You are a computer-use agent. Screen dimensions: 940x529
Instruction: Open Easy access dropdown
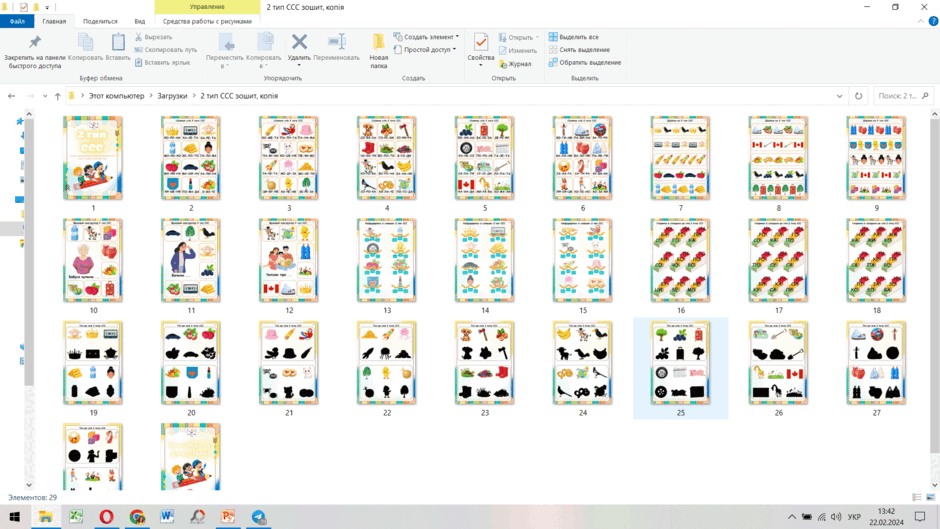tap(425, 50)
